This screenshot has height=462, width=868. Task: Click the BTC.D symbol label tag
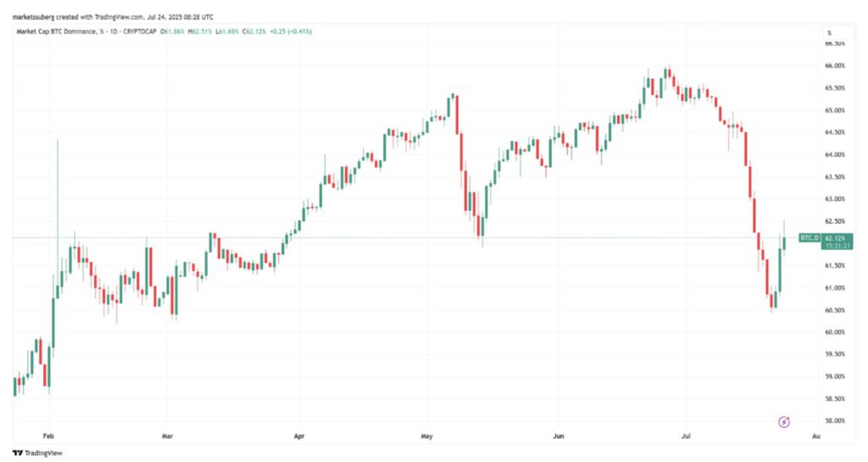pos(810,238)
